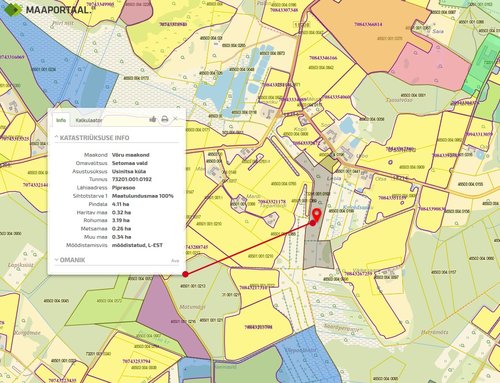500x383 pixels.
Task: Click the print icon in info popup
Action: tap(164, 119)
